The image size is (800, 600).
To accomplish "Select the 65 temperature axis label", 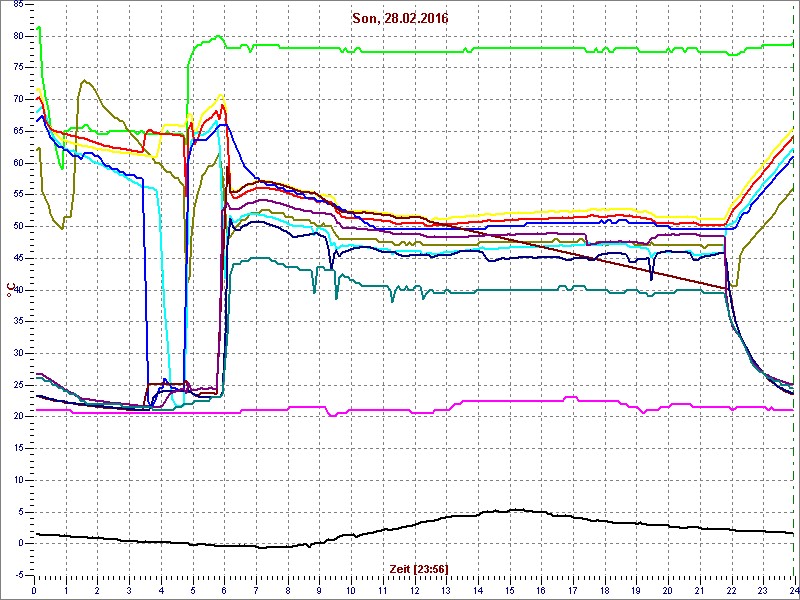I will click(x=18, y=131).
